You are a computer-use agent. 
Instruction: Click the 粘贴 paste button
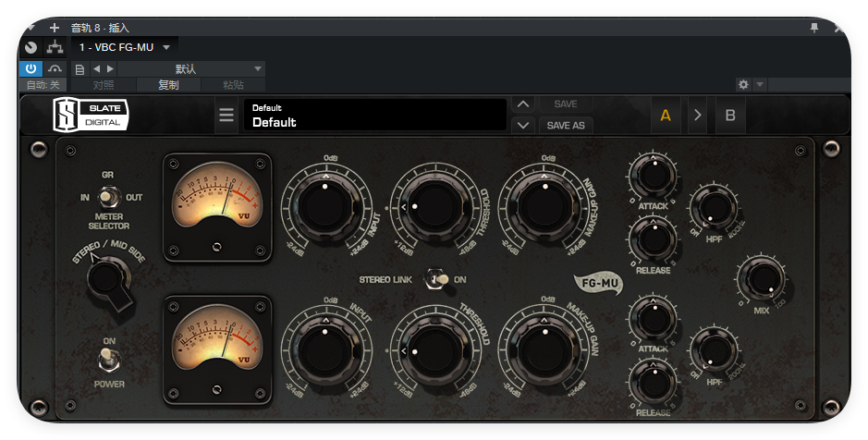233,85
